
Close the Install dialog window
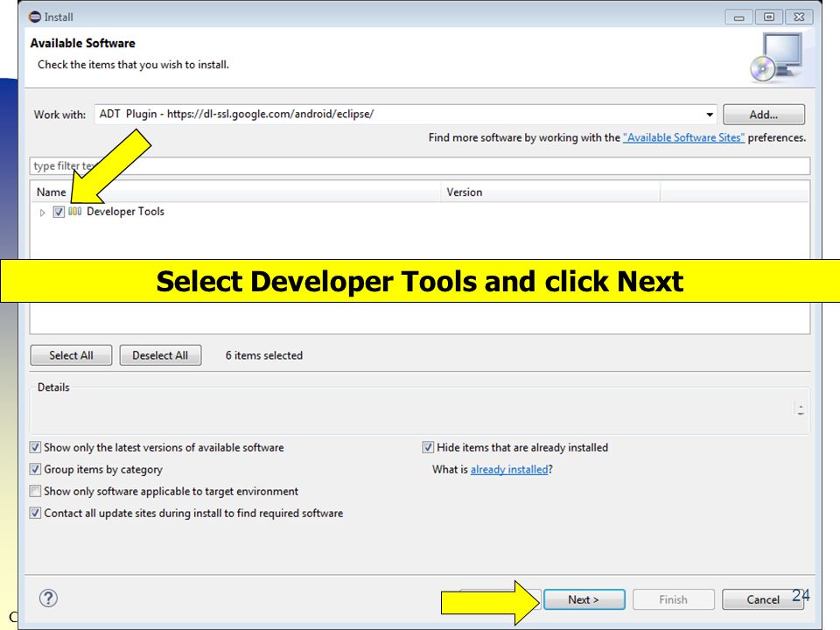tap(799, 17)
